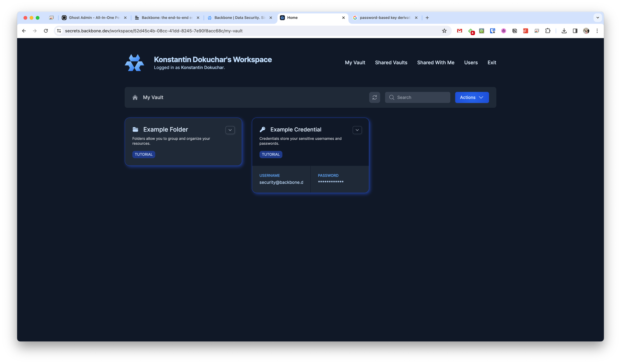Open the browser extensions puzzle icon
This screenshot has width=621, height=364.
coord(548,31)
